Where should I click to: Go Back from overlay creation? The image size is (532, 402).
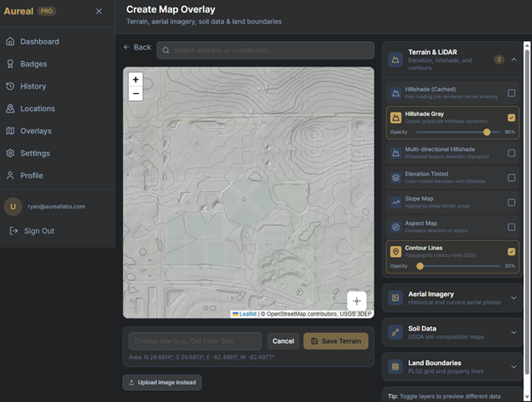[137, 47]
